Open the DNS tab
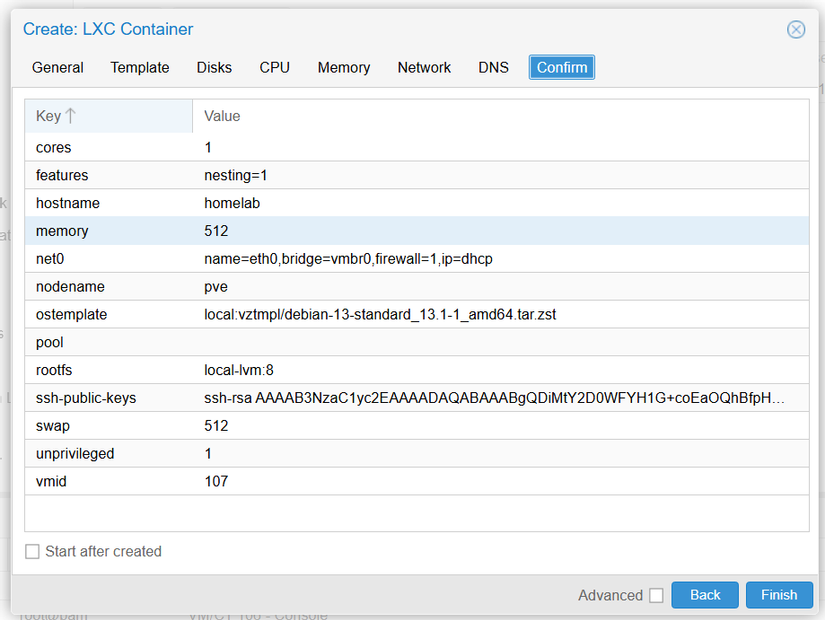825x620 pixels. point(493,67)
